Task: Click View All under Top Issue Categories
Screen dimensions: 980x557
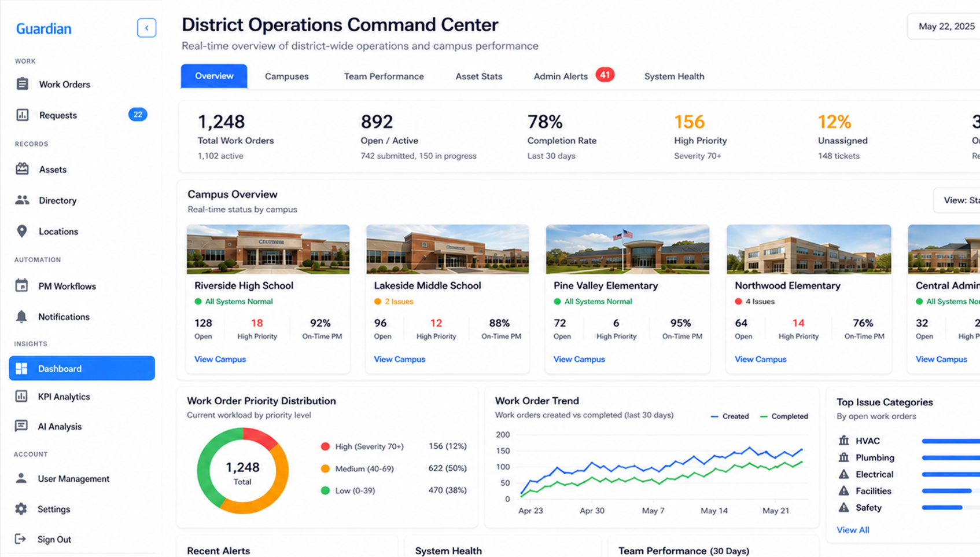Action: 853,530
